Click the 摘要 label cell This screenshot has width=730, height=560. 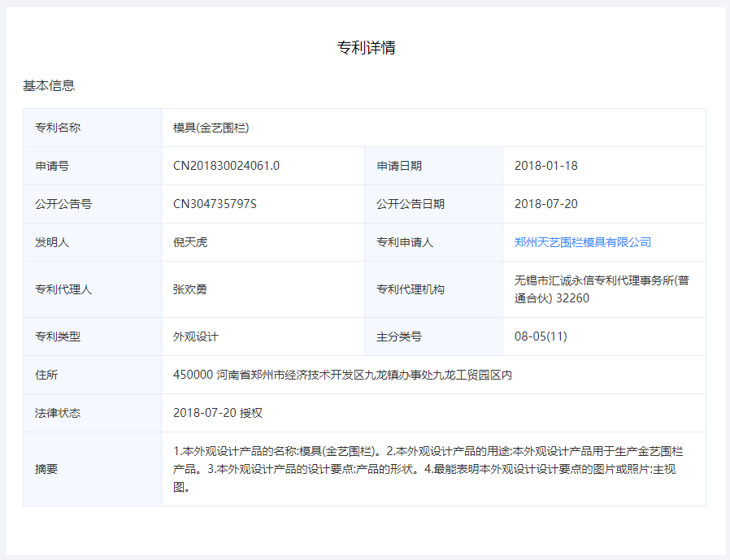click(x=46, y=469)
